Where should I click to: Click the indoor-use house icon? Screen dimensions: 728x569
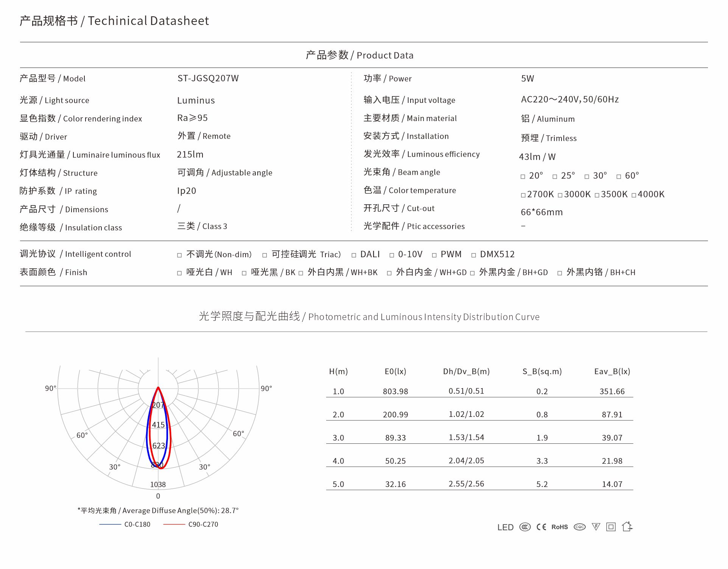tap(627, 526)
